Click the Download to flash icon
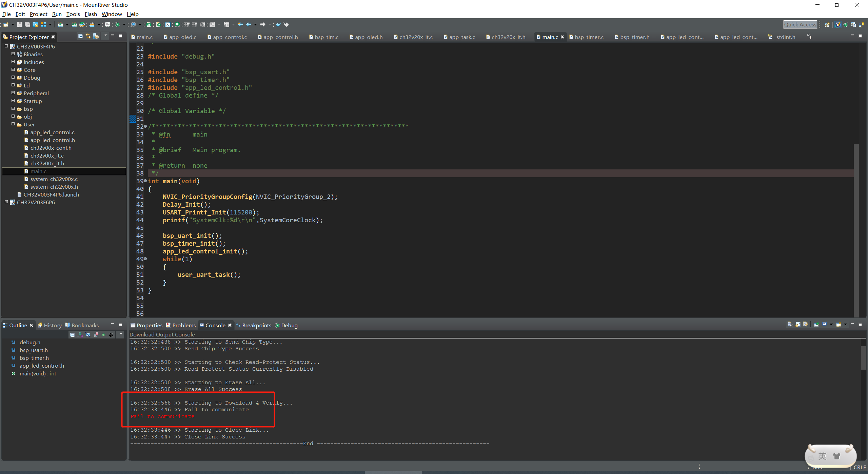The image size is (868, 474). 92,24
